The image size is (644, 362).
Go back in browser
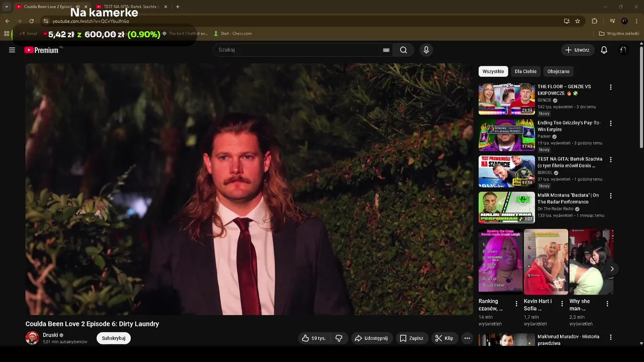(x=7, y=21)
